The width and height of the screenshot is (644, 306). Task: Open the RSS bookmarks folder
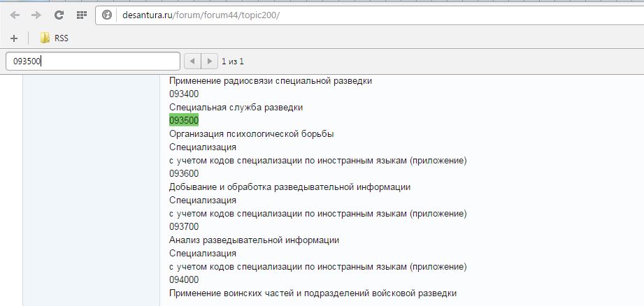coord(54,38)
